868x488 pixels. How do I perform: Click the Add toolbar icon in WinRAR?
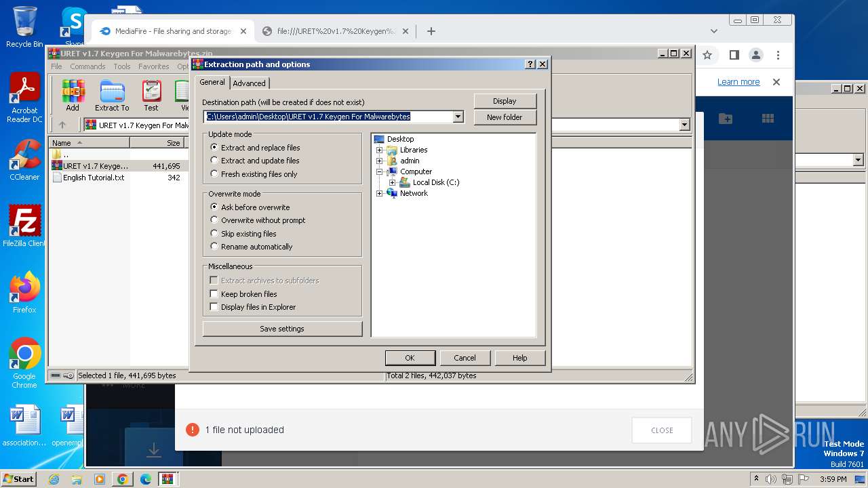[73, 96]
